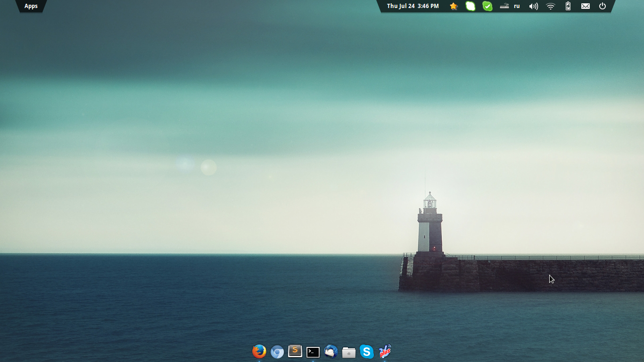Click the power session button
Viewport: 644px width, 362px height.
603,6
